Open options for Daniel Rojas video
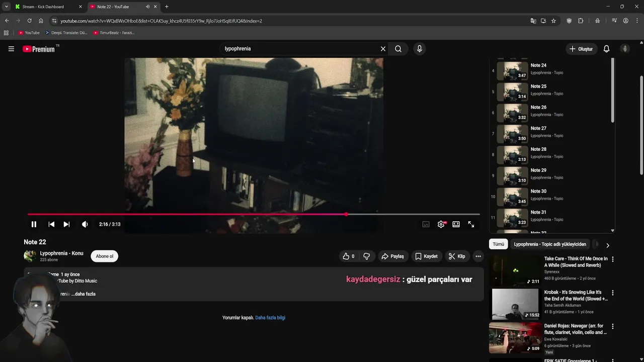The image size is (644, 362). pos(612,326)
